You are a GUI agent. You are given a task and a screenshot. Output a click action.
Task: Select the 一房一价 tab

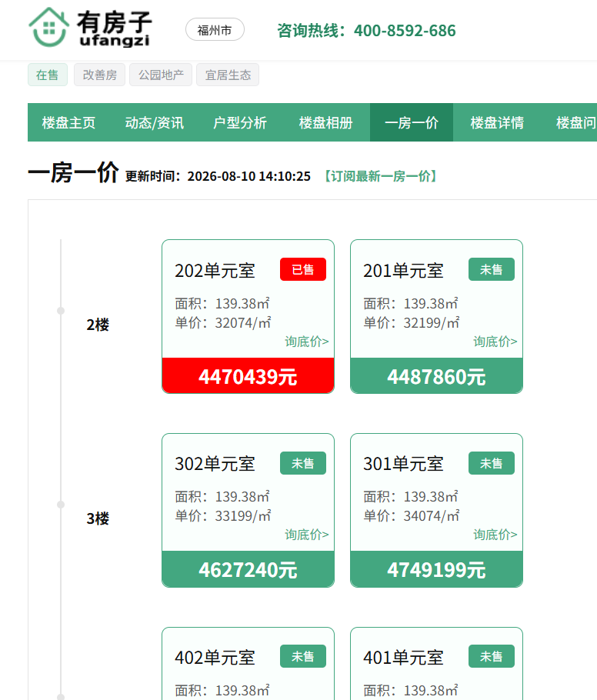(x=412, y=122)
